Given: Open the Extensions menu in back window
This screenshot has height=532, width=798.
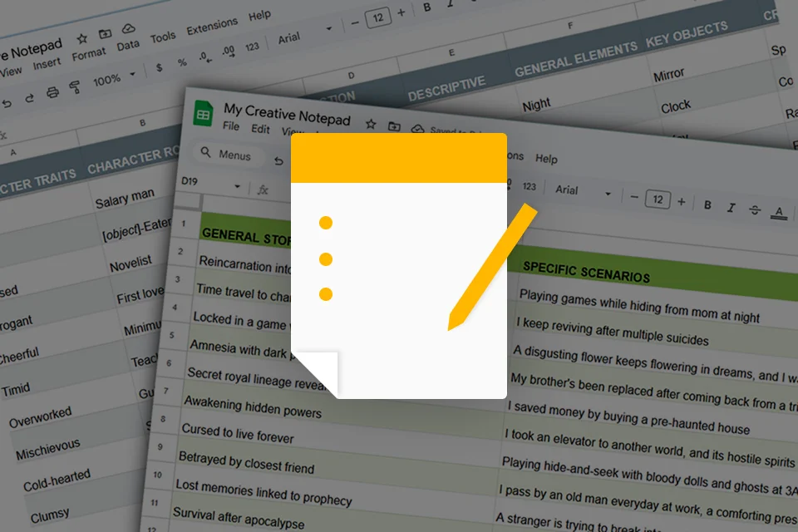Looking at the screenshot, I should 212,27.
